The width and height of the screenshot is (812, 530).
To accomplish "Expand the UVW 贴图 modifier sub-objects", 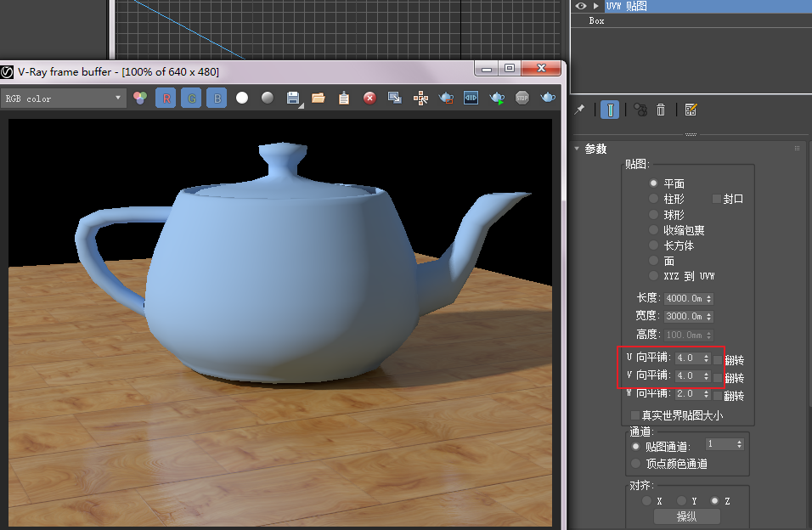I will [596, 6].
